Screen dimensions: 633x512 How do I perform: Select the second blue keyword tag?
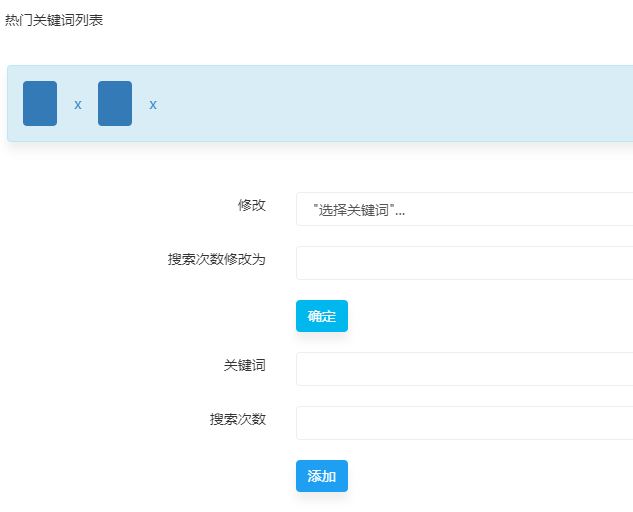pyautogui.click(x=115, y=103)
